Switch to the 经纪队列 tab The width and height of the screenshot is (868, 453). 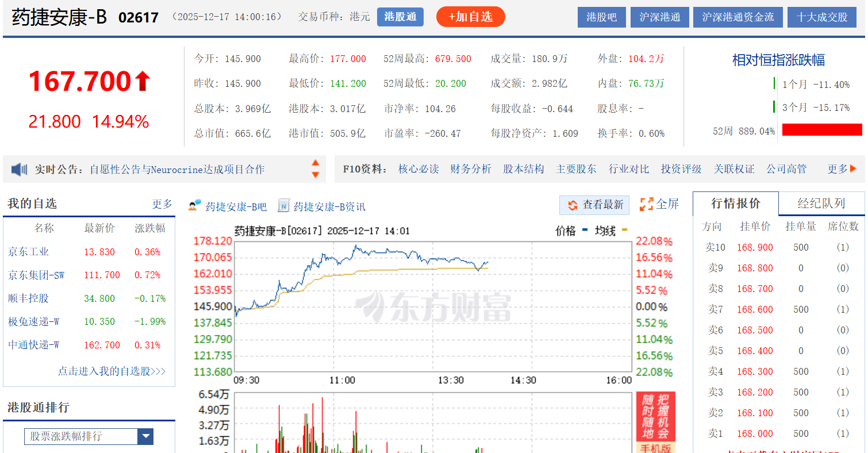coord(821,204)
